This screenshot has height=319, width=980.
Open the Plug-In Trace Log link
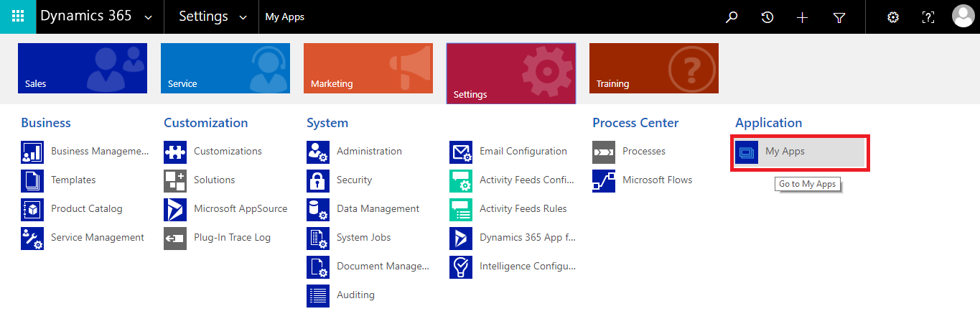point(232,238)
